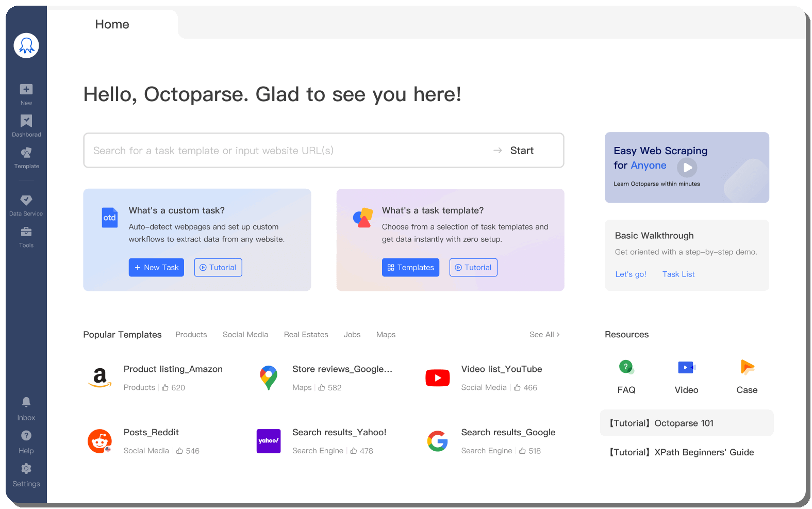This screenshot has width=812, height=509.
Task: Click the arrow icon beside Start
Action: 498,151
